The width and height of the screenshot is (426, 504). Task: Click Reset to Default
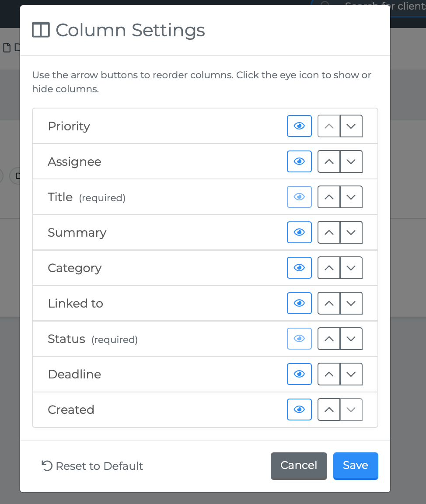click(x=92, y=466)
